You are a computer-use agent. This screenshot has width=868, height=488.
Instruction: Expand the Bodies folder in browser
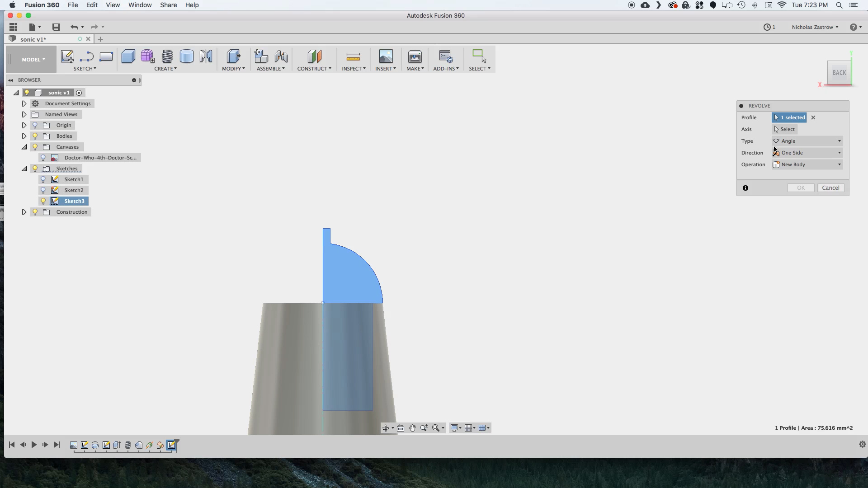click(x=24, y=136)
